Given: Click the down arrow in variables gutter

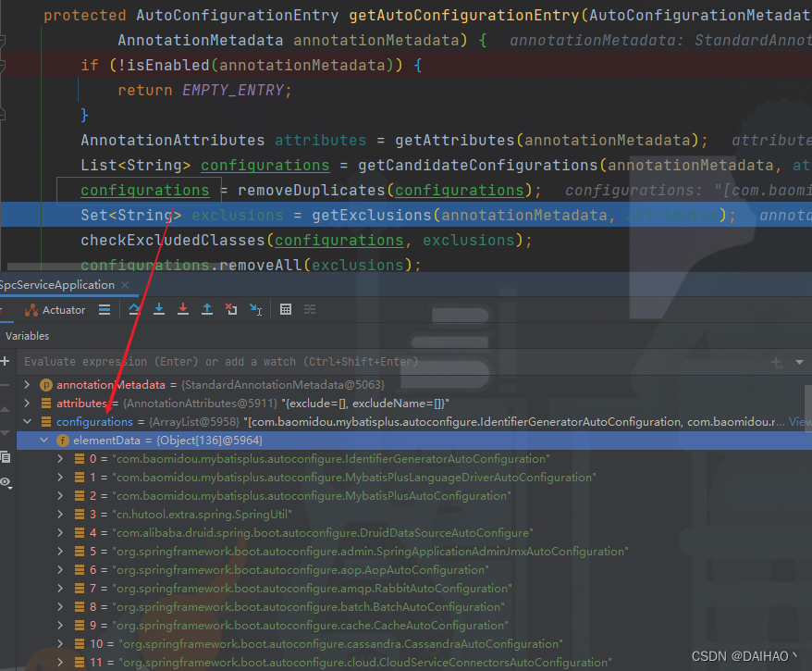Looking at the screenshot, I should coord(6,432).
